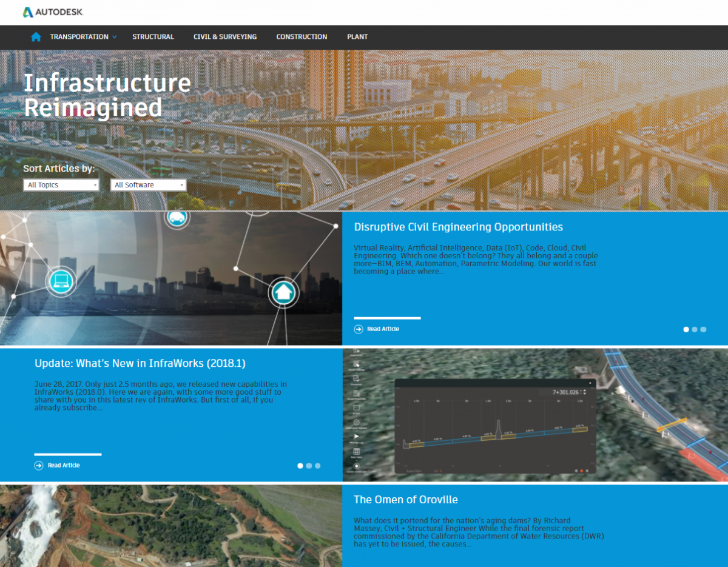Select third carousel dot in InfraWorks update card
This screenshot has width=728, height=567.
pyautogui.click(x=317, y=466)
